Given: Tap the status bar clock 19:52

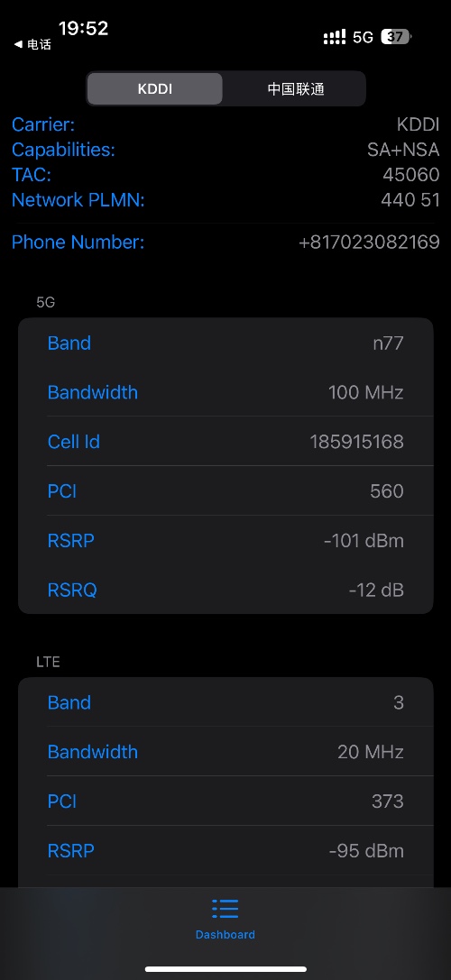Looking at the screenshot, I should click(x=83, y=28).
